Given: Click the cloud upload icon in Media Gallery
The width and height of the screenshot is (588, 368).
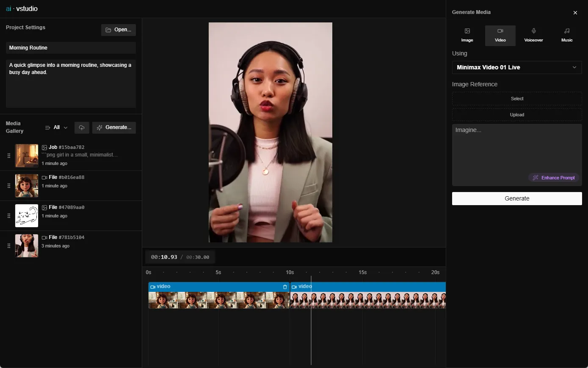Looking at the screenshot, I should [x=82, y=128].
